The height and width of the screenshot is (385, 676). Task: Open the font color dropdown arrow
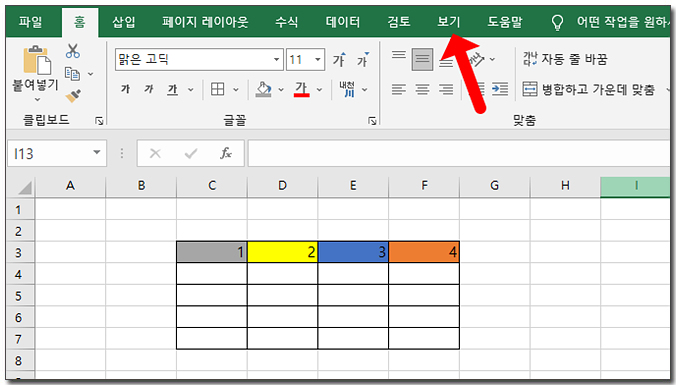[319, 90]
